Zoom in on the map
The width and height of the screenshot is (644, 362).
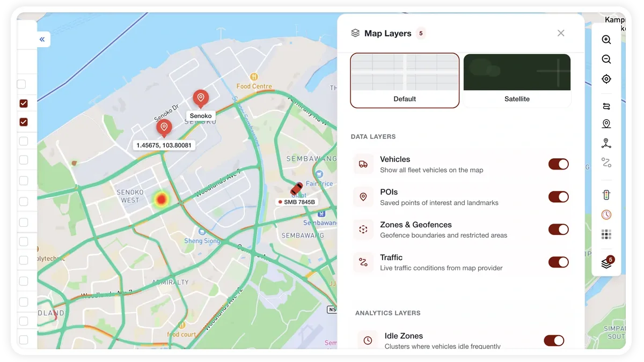click(x=606, y=40)
